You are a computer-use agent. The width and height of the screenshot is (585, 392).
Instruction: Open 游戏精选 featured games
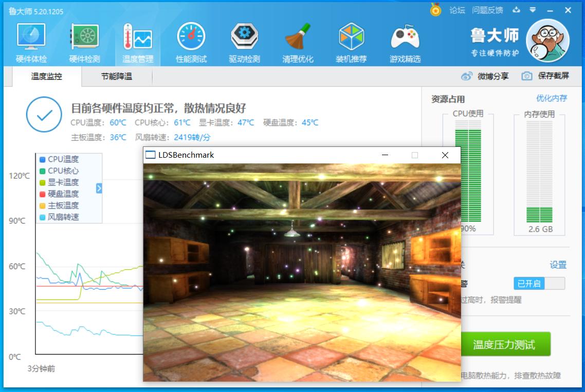(406, 41)
